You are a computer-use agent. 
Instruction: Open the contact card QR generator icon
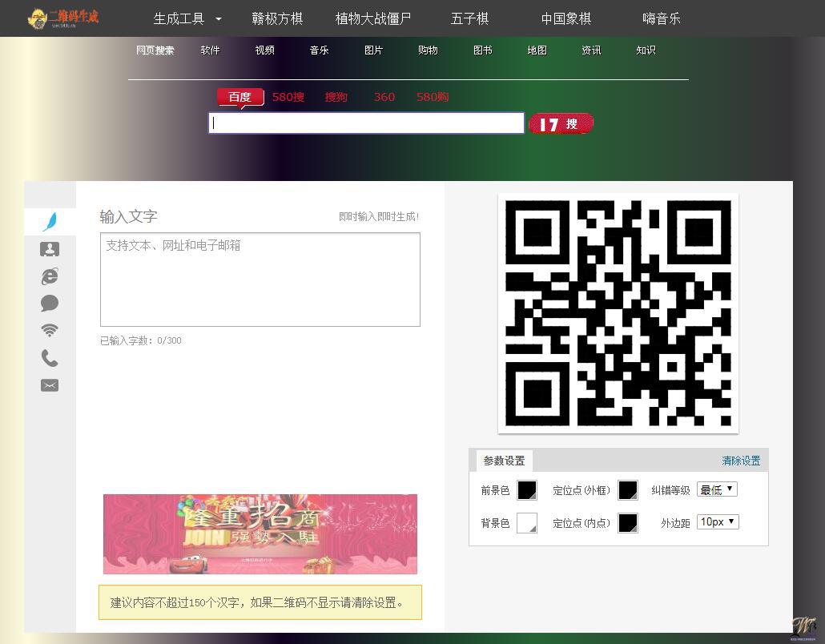[x=50, y=249]
